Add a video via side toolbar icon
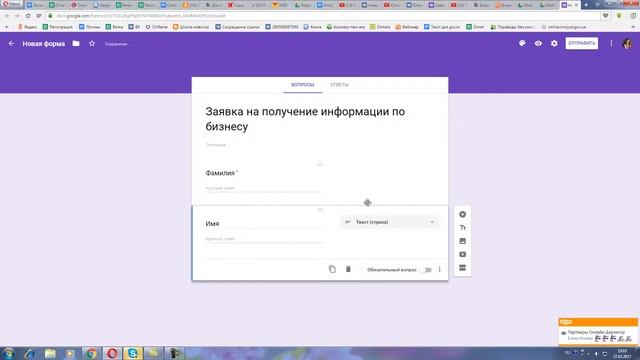The height and width of the screenshot is (360, 640). pyautogui.click(x=462, y=254)
